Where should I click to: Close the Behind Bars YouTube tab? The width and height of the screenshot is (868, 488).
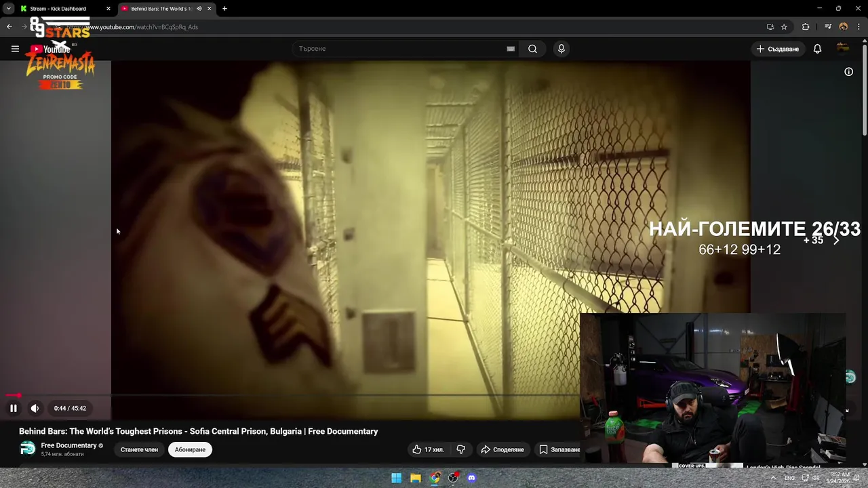[209, 9]
